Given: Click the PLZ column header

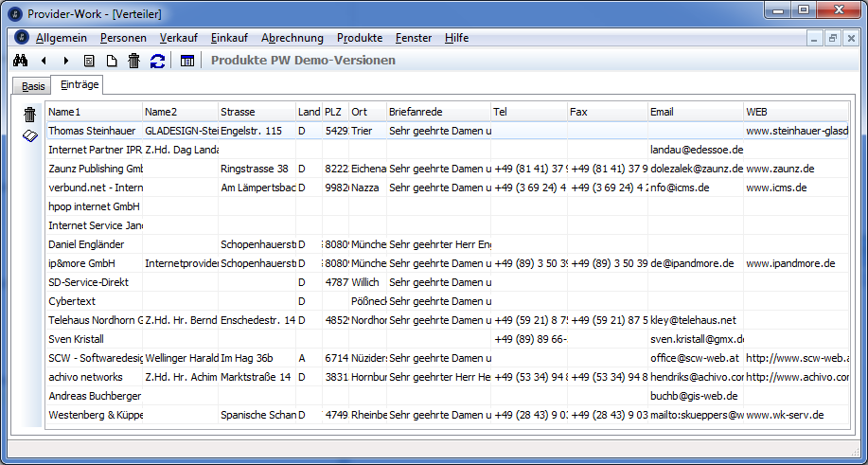Looking at the screenshot, I should (x=335, y=112).
